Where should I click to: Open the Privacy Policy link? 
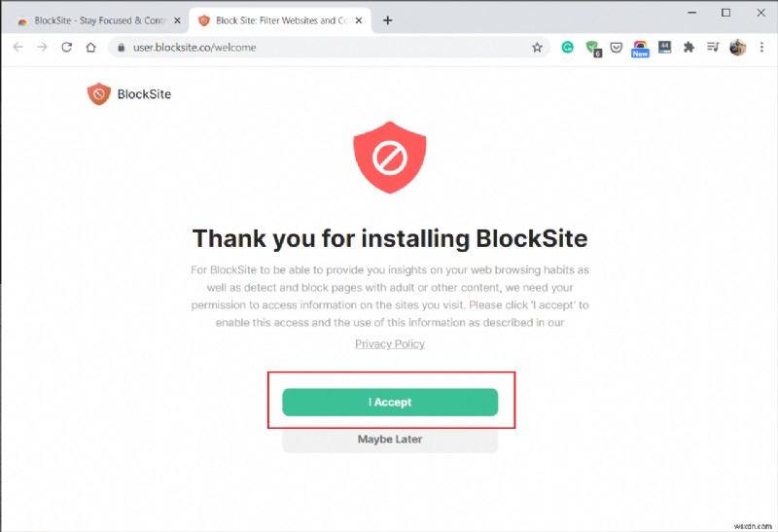point(390,343)
